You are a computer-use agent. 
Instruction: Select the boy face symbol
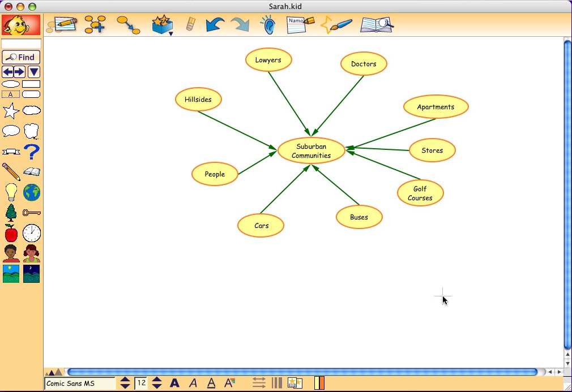click(x=11, y=253)
